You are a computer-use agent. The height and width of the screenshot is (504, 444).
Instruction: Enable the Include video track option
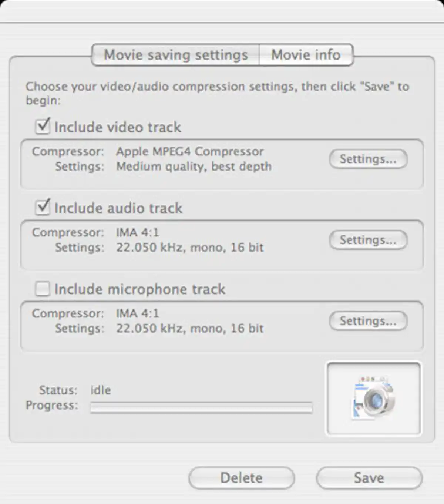click(42, 127)
